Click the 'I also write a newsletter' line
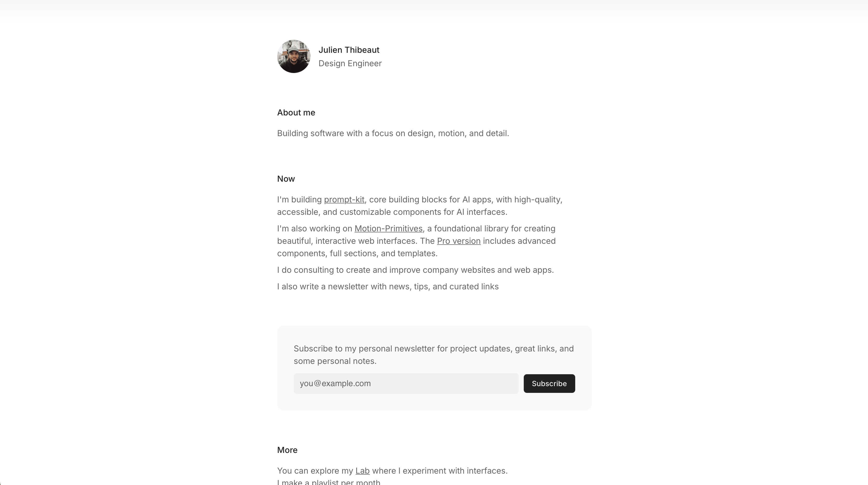868x485 pixels. (x=387, y=287)
